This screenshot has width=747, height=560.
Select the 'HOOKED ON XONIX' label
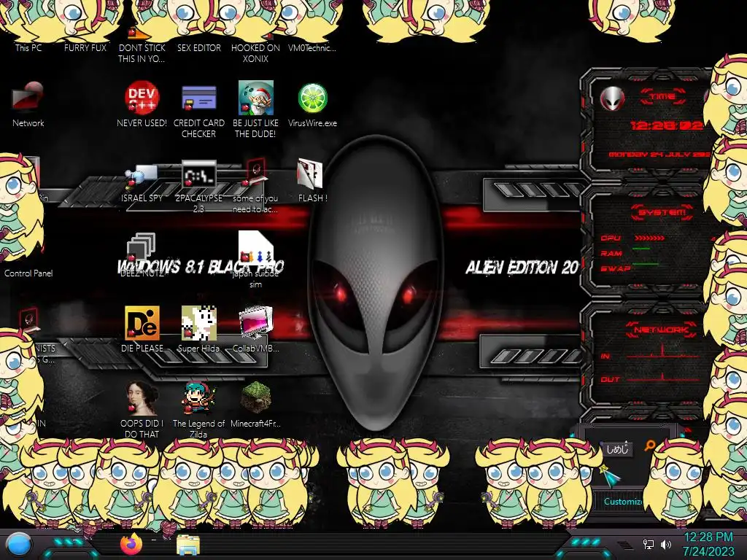(x=256, y=53)
